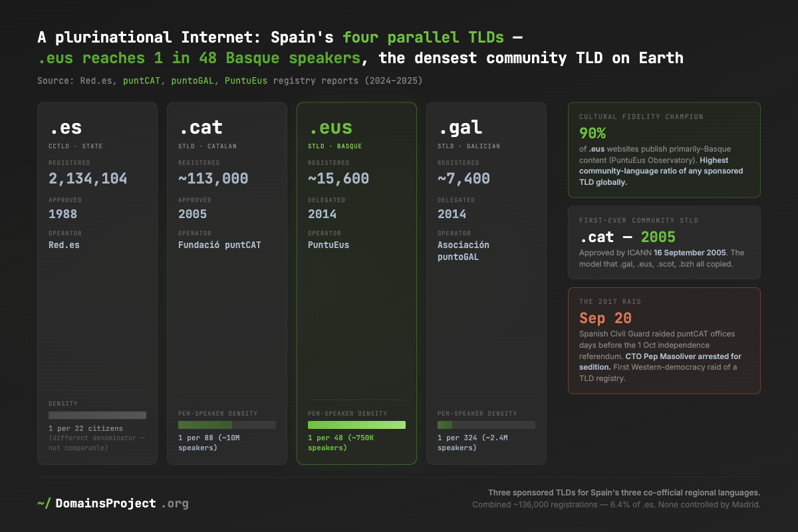Click the green .eus card heading
The image size is (798, 532).
coord(330,127)
